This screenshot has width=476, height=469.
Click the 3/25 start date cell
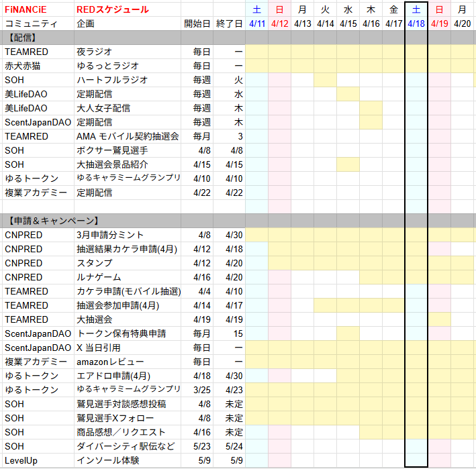pos(197,390)
